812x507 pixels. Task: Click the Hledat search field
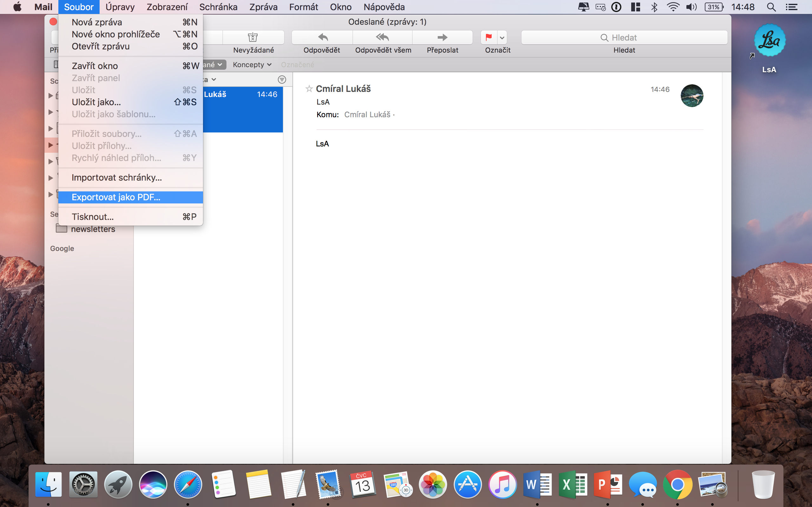pos(624,38)
